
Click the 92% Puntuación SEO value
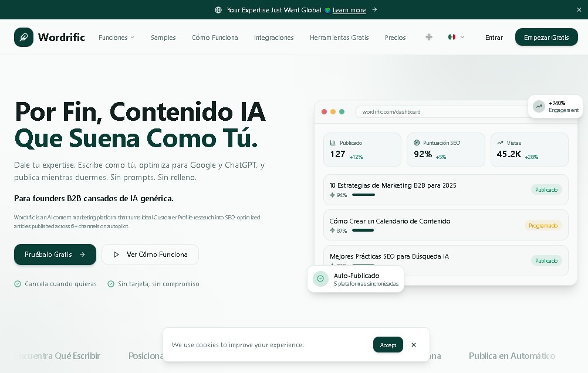423,154
